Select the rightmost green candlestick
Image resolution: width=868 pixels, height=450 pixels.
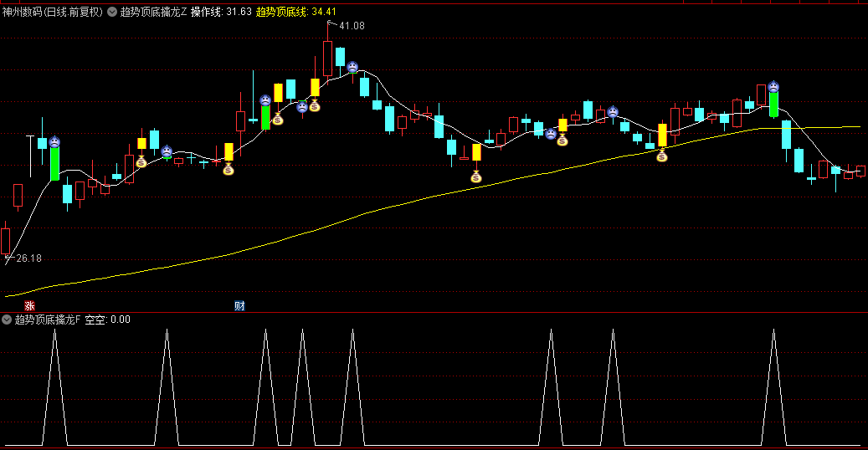coord(773,104)
